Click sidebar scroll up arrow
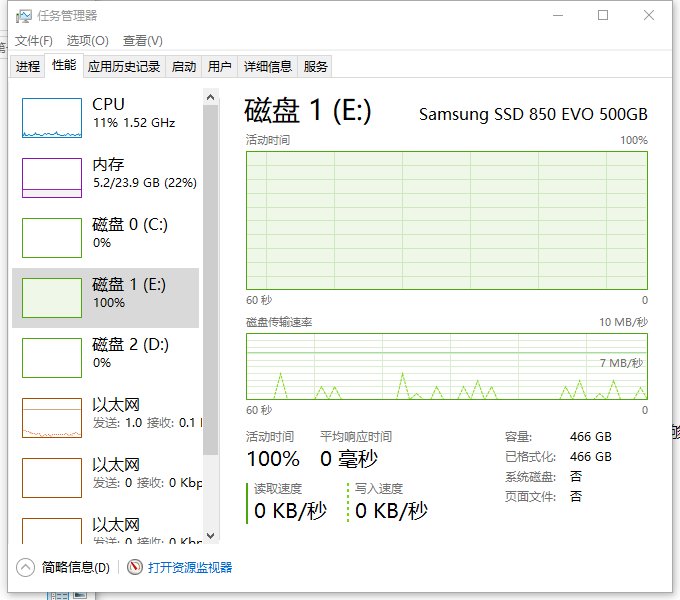This screenshot has height=600, width=680. [211, 97]
